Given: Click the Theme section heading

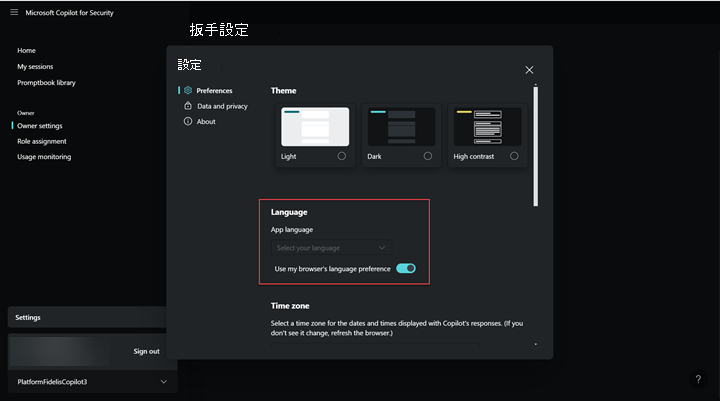Looking at the screenshot, I should pos(283,91).
